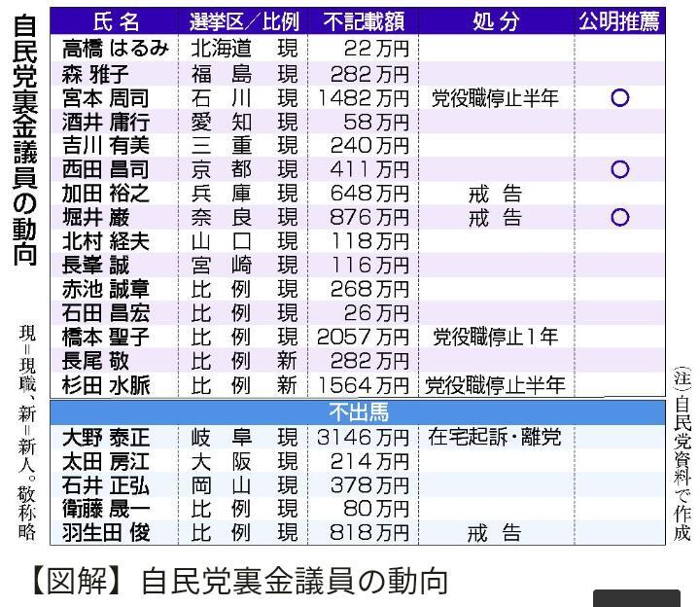The height and width of the screenshot is (607, 700).
Task: Select the name 赤池 誠章
Action: 105,290
